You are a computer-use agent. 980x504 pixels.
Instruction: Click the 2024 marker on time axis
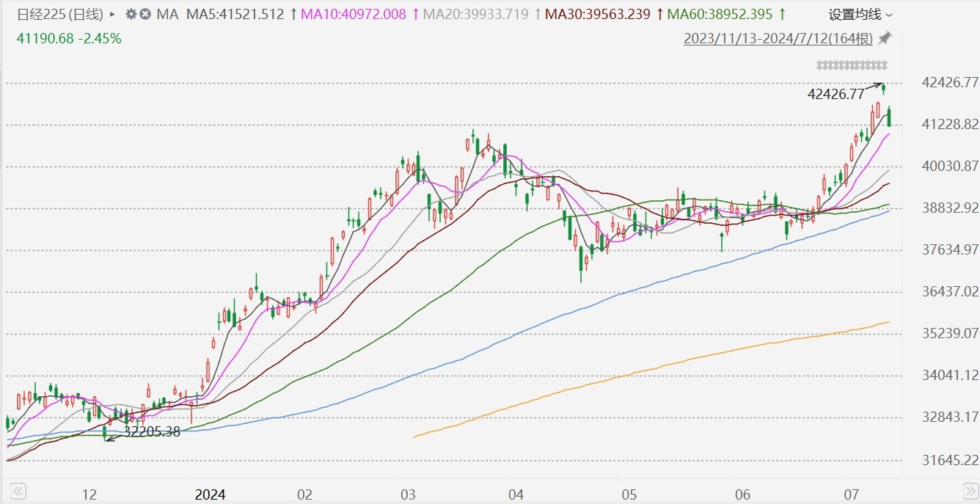tap(208, 494)
